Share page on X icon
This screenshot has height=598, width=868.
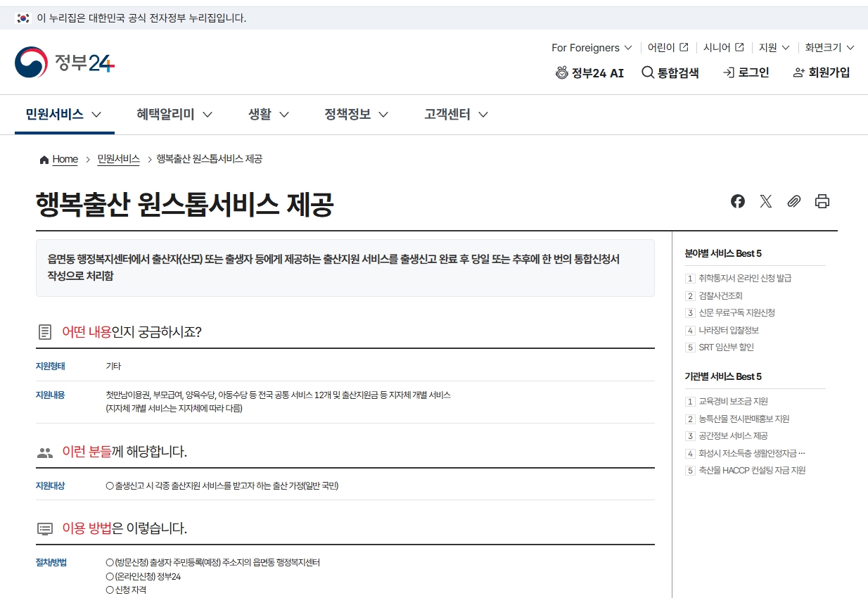click(x=766, y=202)
